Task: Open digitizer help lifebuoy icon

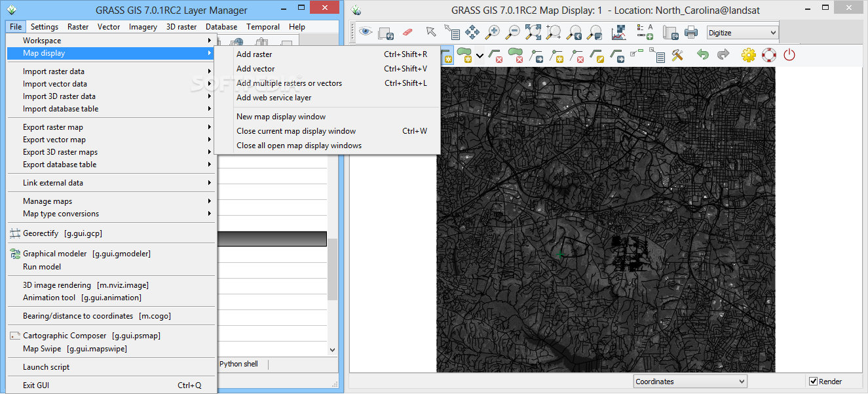Action: coord(769,55)
